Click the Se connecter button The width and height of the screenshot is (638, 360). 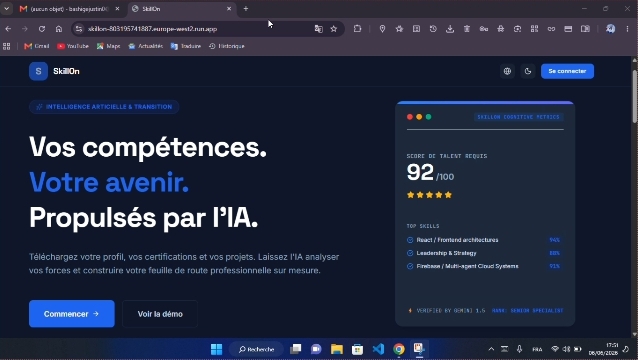(567, 71)
